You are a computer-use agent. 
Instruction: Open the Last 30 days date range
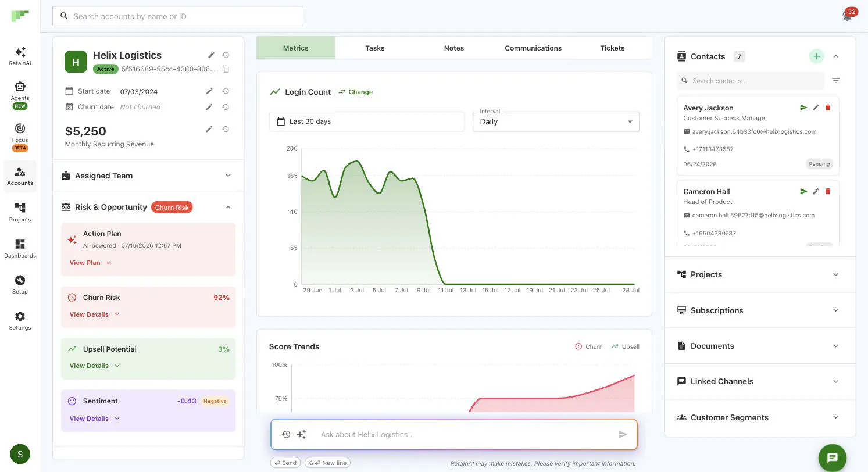367,121
